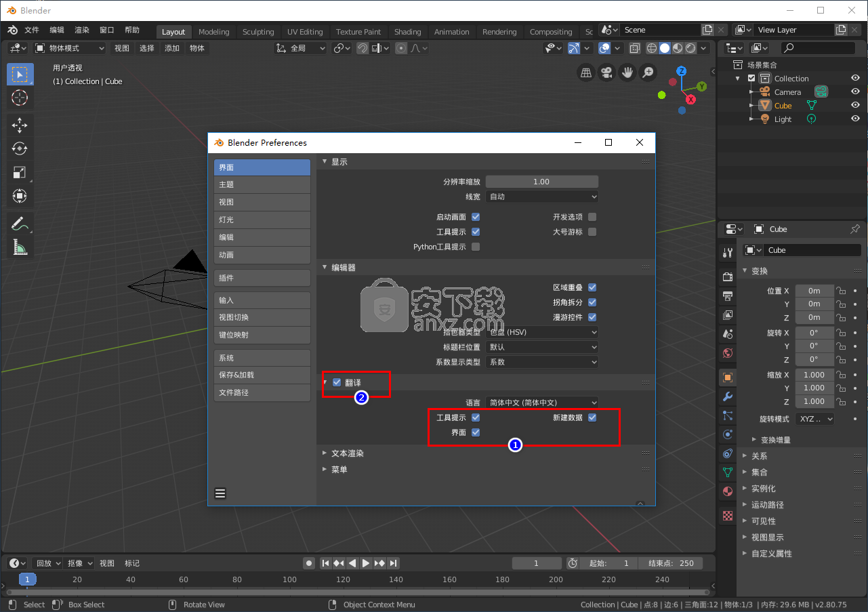Select the Move tool

20,125
